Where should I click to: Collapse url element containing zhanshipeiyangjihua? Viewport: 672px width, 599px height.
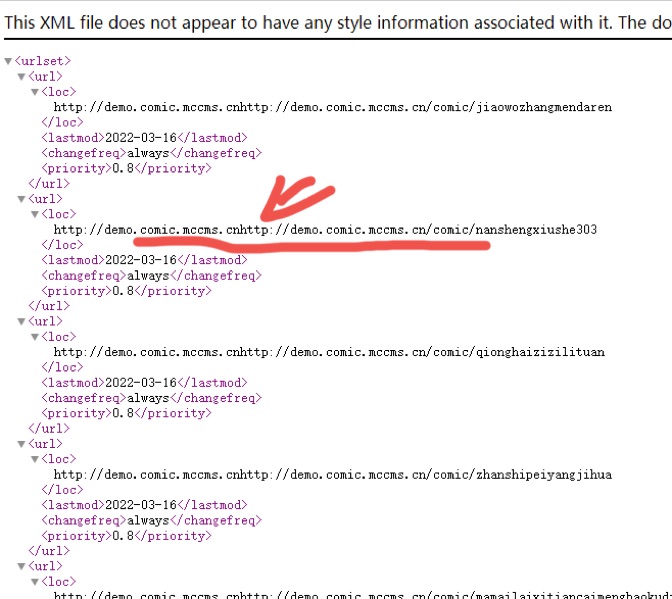22,444
